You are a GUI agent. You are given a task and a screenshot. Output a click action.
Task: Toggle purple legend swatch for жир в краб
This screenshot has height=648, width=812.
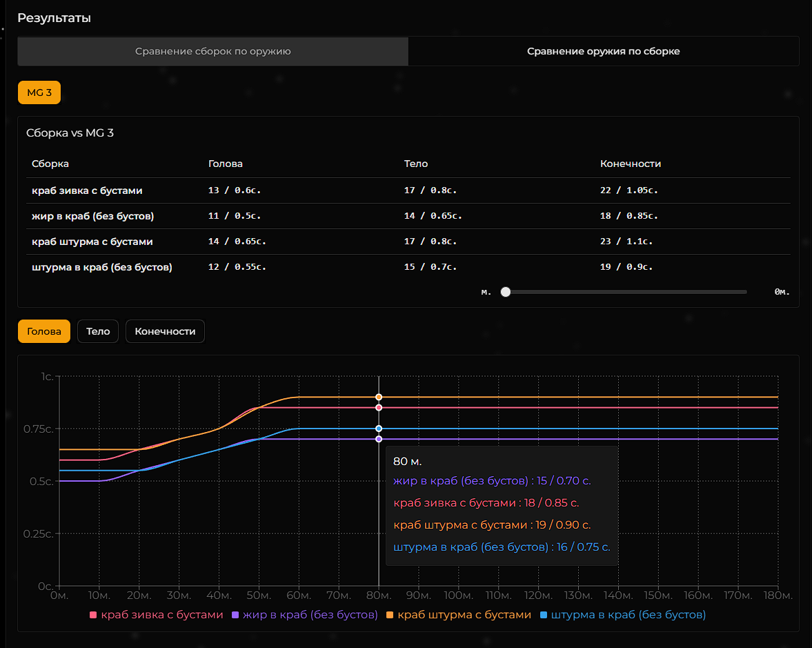(x=235, y=615)
